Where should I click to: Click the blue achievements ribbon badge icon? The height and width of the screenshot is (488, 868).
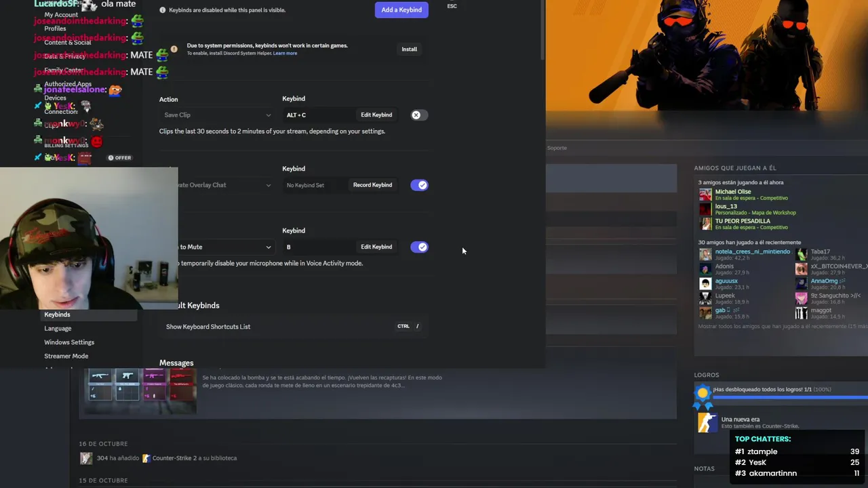tap(703, 396)
